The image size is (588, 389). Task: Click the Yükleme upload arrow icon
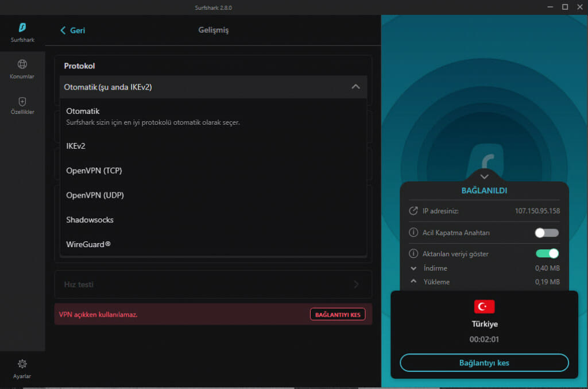pos(413,282)
